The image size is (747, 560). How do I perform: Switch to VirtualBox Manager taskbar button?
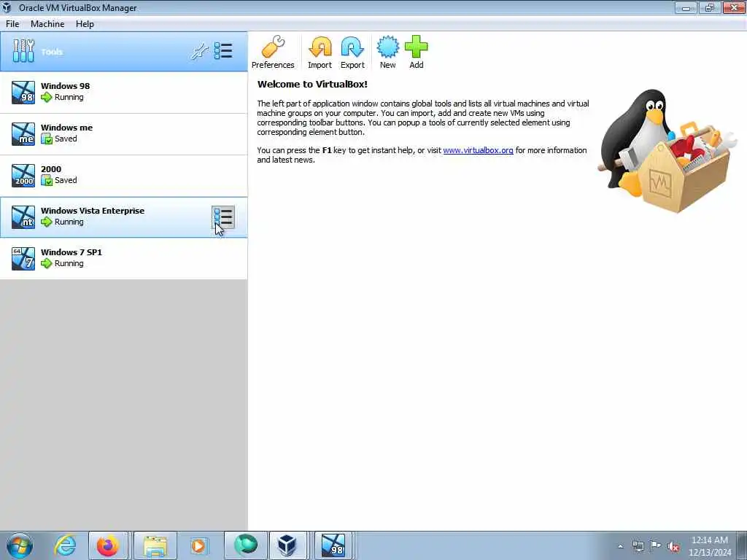point(287,545)
